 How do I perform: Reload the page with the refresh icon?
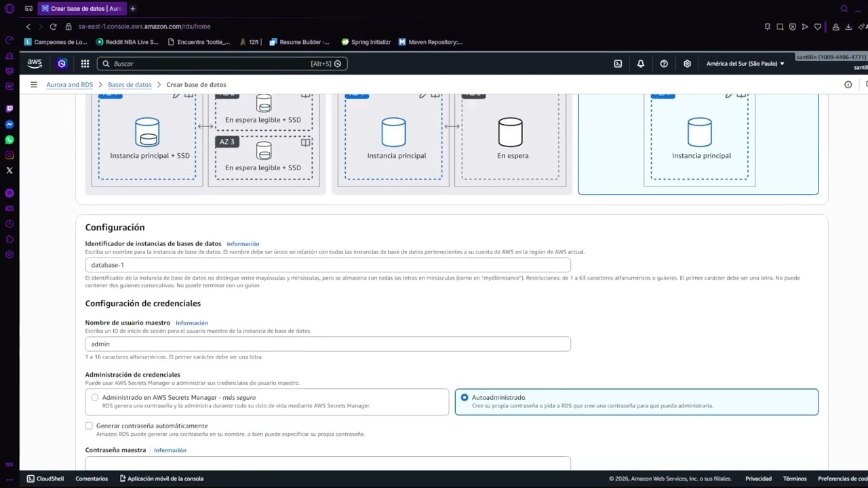pyautogui.click(x=53, y=26)
